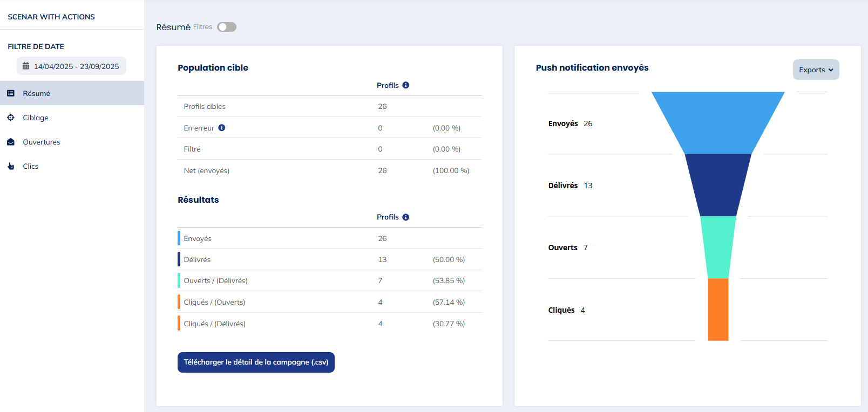Go to the Ciblage menu item

[x=36, y=118]
